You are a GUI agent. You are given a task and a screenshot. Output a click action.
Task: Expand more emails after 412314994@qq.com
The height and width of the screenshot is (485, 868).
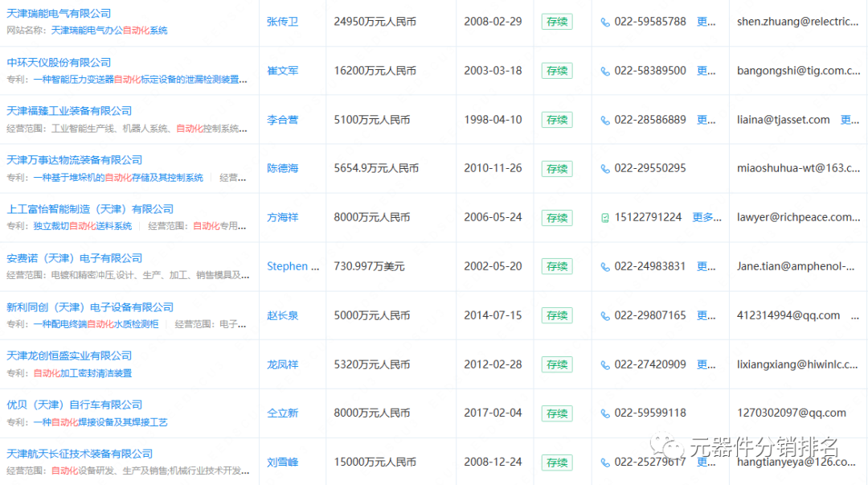[854, 317]
